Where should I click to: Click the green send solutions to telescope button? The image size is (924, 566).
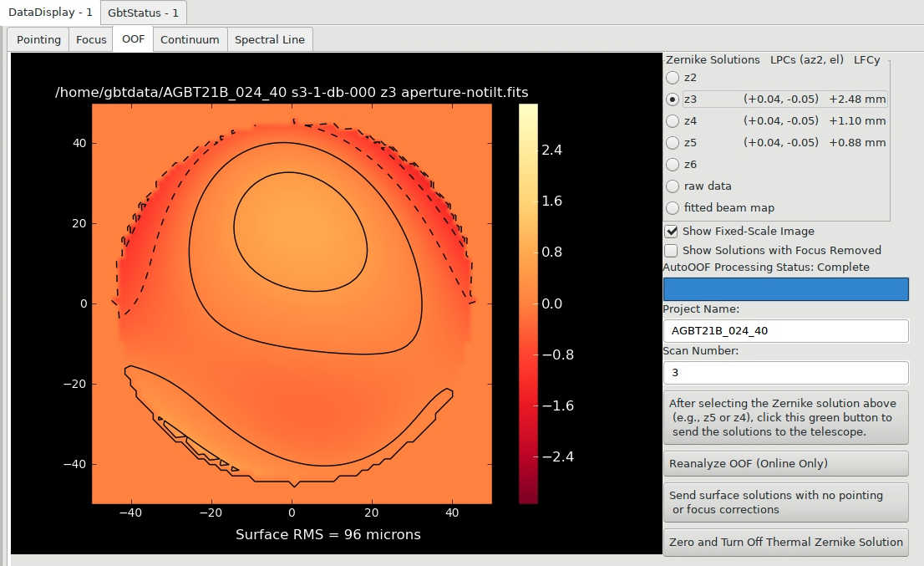(x=785, y=417)
